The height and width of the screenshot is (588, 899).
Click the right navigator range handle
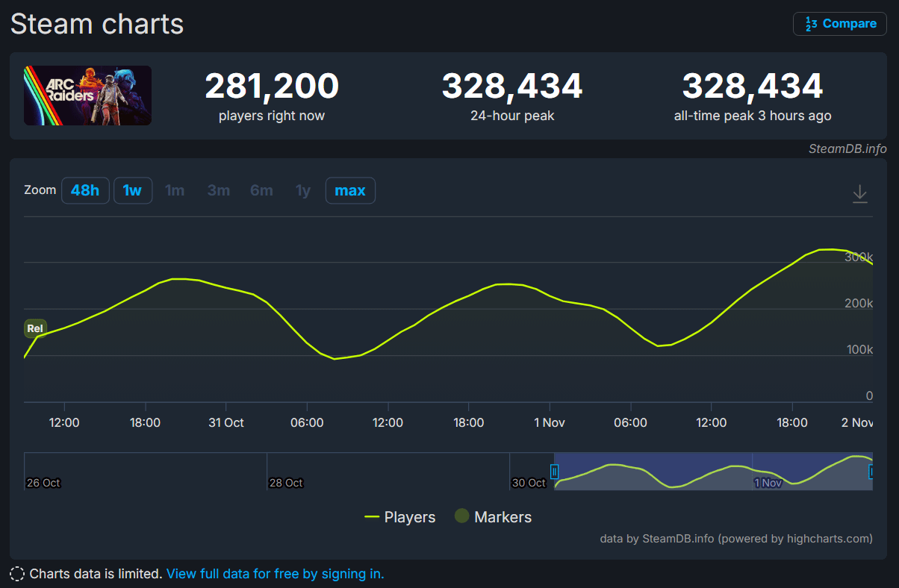(x=871, y=471)
